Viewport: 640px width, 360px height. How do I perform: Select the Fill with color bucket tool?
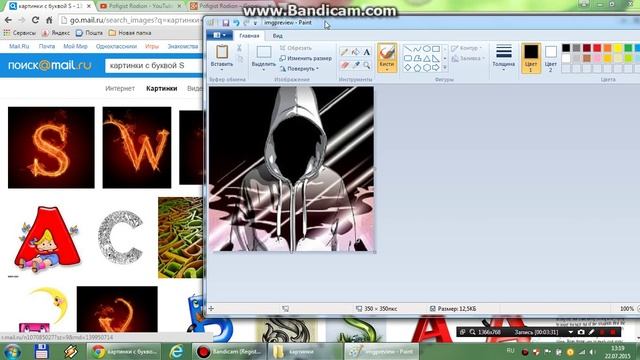coord(356,52)
